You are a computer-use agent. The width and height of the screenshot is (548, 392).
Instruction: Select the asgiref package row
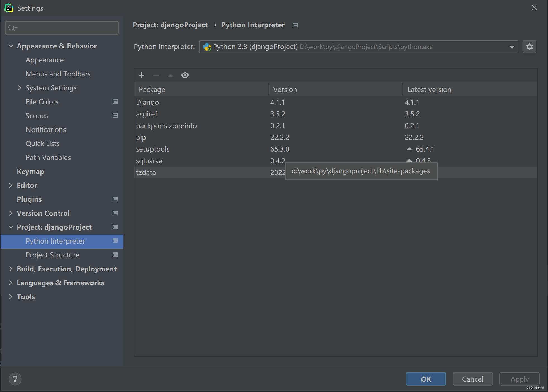click(336, 114)
